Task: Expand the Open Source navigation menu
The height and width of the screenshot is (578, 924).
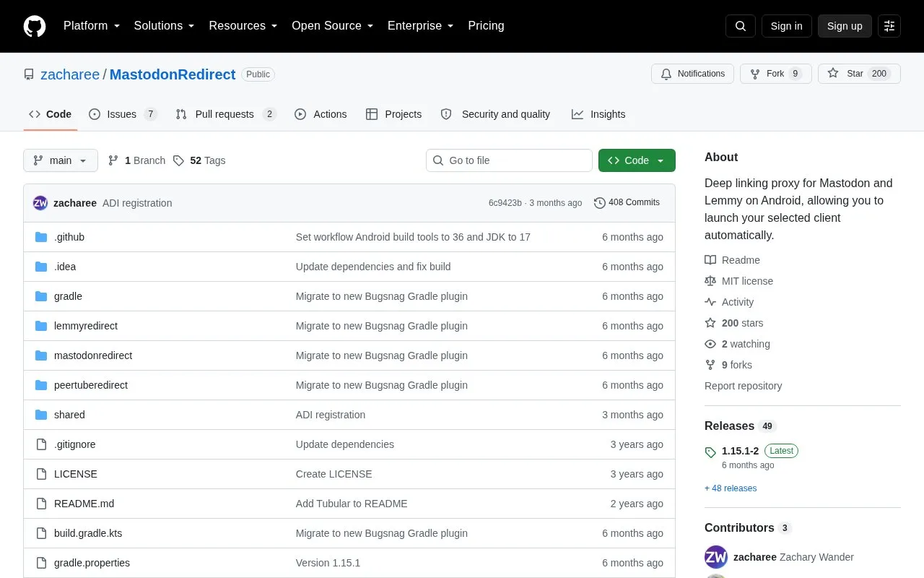Action: coord(332,26)
